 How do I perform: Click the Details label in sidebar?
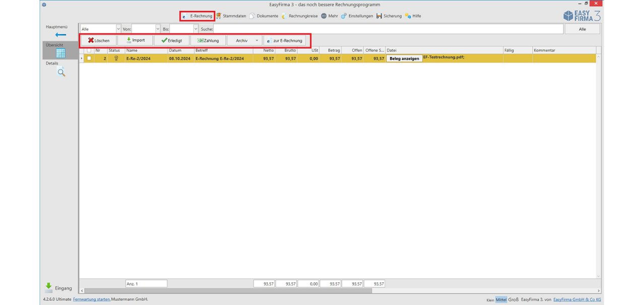(x=52, y=63)
